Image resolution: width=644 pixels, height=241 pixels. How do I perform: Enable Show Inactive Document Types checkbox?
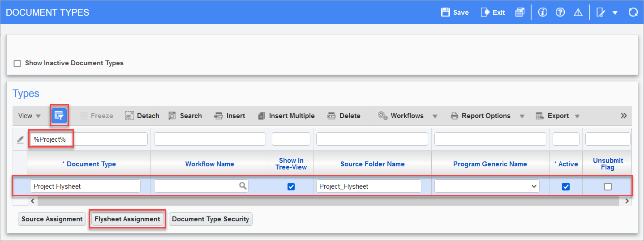click(x=17, y=63)
